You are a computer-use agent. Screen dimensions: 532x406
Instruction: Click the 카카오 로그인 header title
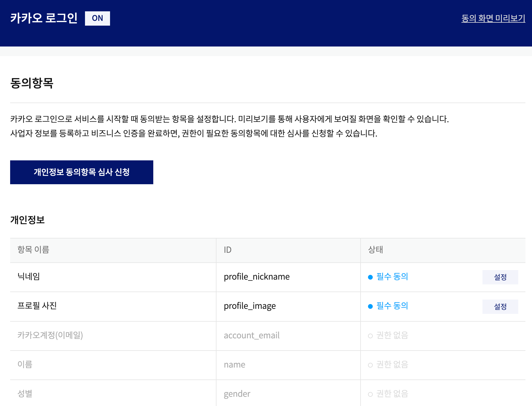click(44, 18)
